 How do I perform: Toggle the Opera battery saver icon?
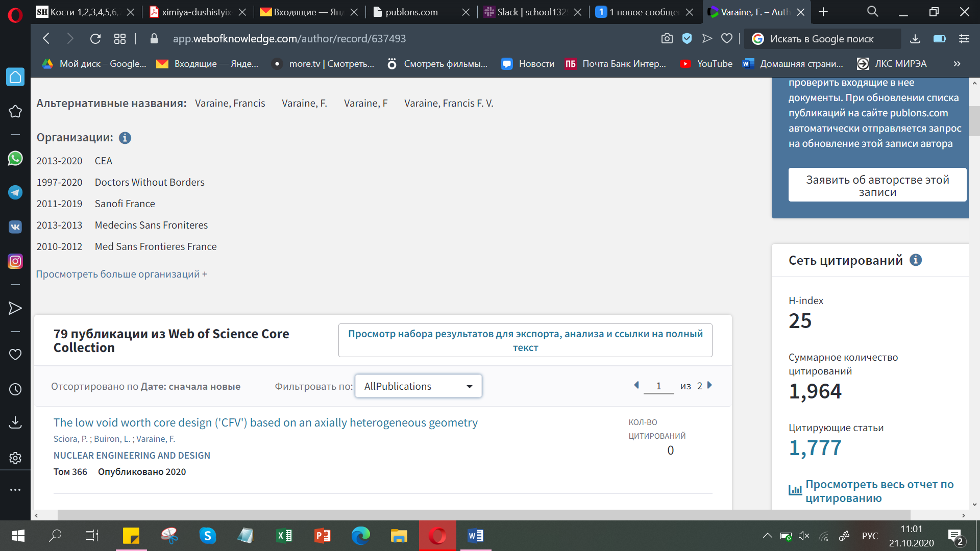[x=939, y=39]
